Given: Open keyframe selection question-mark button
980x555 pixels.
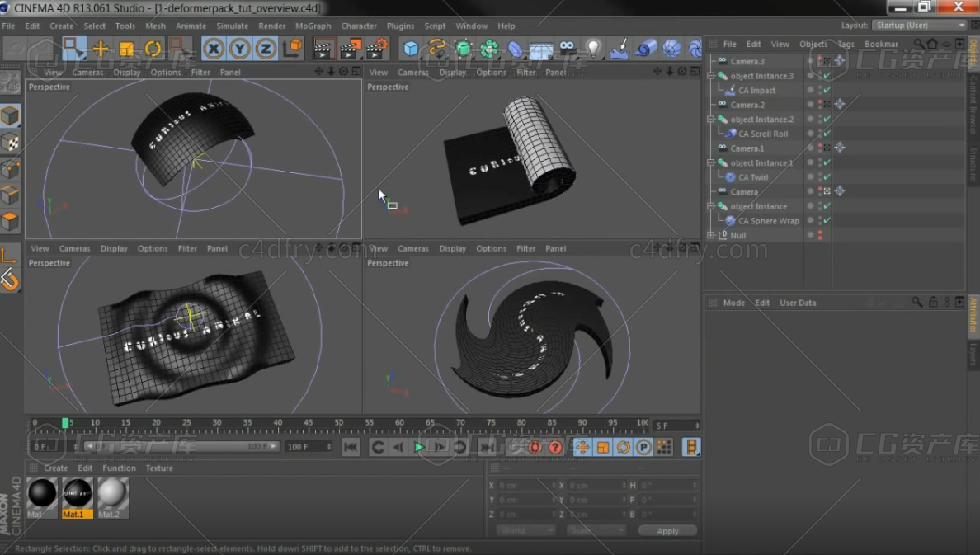Looking at the screenshot, I should click(x=555, y=447).
